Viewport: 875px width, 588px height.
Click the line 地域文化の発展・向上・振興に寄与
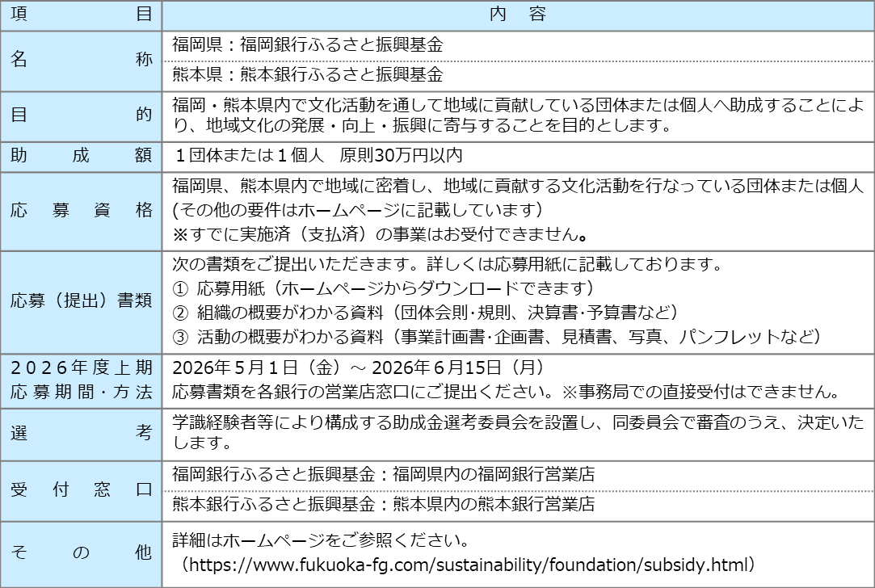[x=422, y=125]
